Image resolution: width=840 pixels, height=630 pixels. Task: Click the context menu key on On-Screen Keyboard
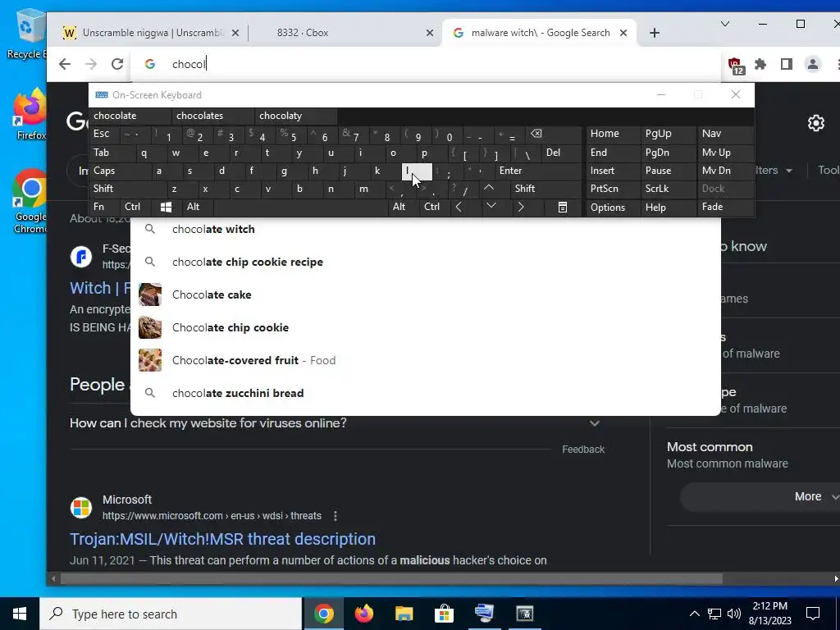coord(563,208)
